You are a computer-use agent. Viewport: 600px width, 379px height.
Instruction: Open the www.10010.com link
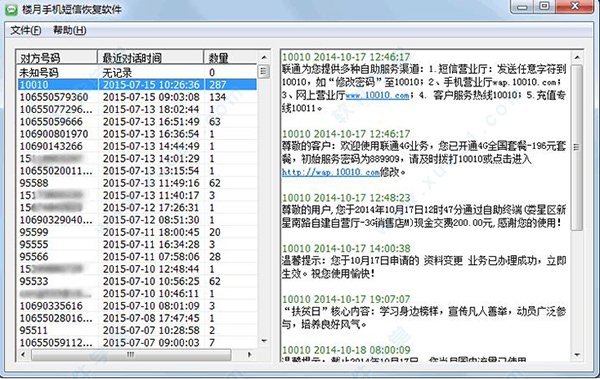pos(377,95)
